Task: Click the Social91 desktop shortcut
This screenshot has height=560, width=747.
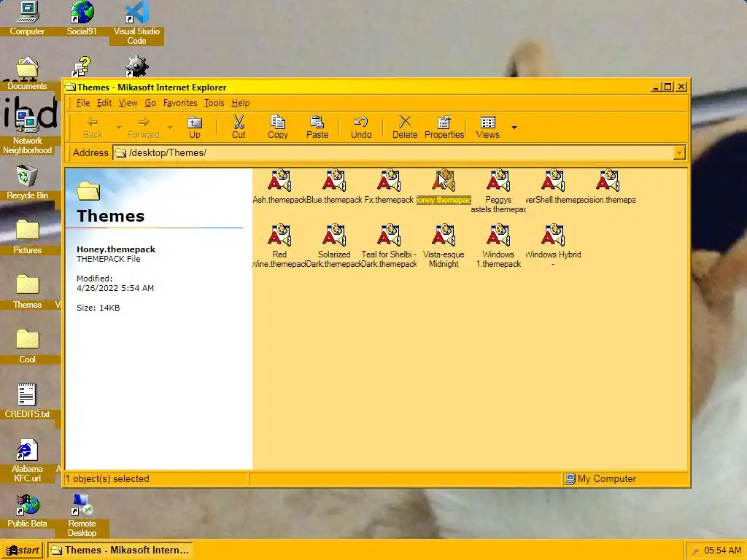Action: click(x=82, y=13)
